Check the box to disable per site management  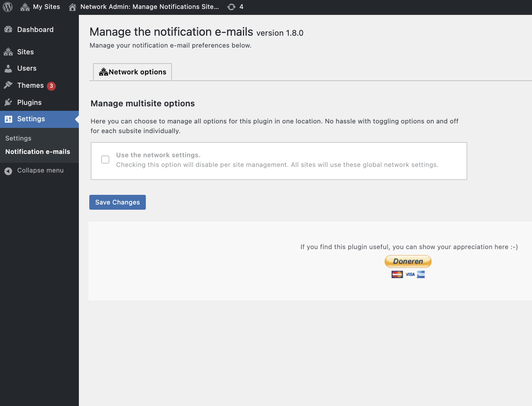(x=105, y=159)
